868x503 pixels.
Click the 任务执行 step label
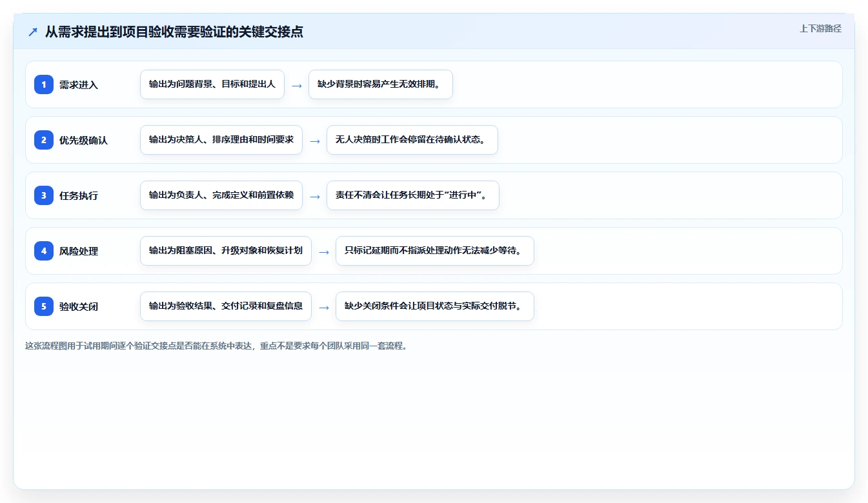[x=79, y=195]
